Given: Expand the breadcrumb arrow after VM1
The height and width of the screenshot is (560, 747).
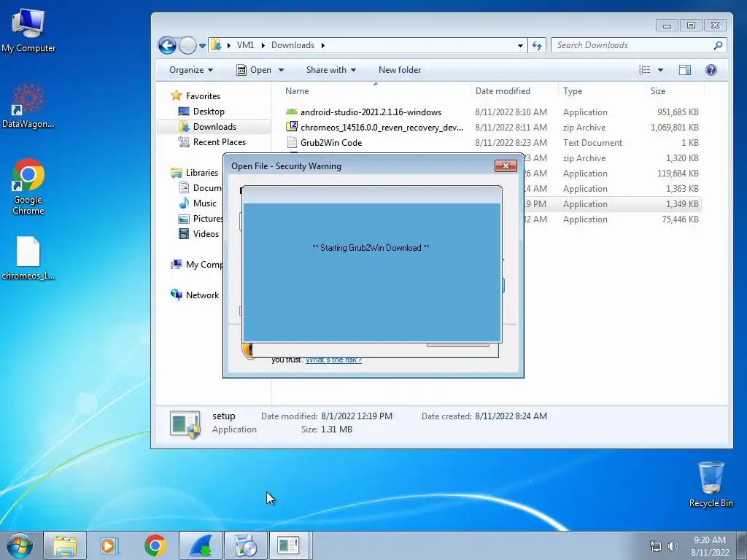Looking at the screenshot, I should click(x=263, y=45).
